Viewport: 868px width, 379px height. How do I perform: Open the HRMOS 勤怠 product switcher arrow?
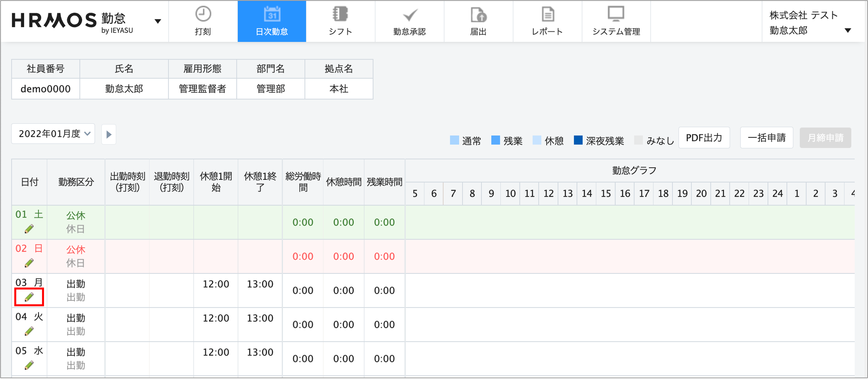click(157, 21)
